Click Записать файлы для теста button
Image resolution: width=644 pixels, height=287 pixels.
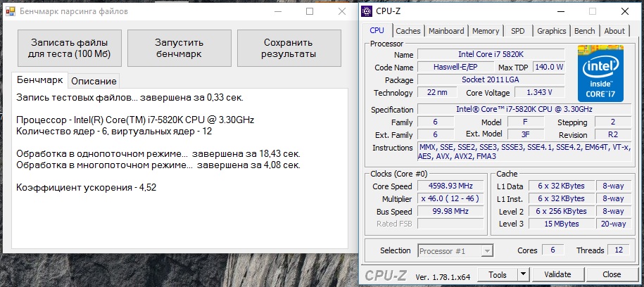[69, 48]
